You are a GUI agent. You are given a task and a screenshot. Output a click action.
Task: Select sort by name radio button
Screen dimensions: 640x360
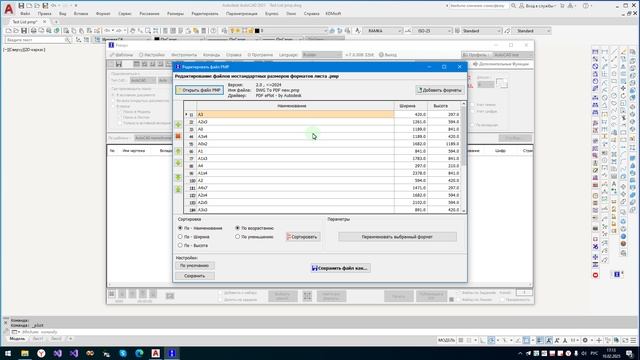point(180,228)
